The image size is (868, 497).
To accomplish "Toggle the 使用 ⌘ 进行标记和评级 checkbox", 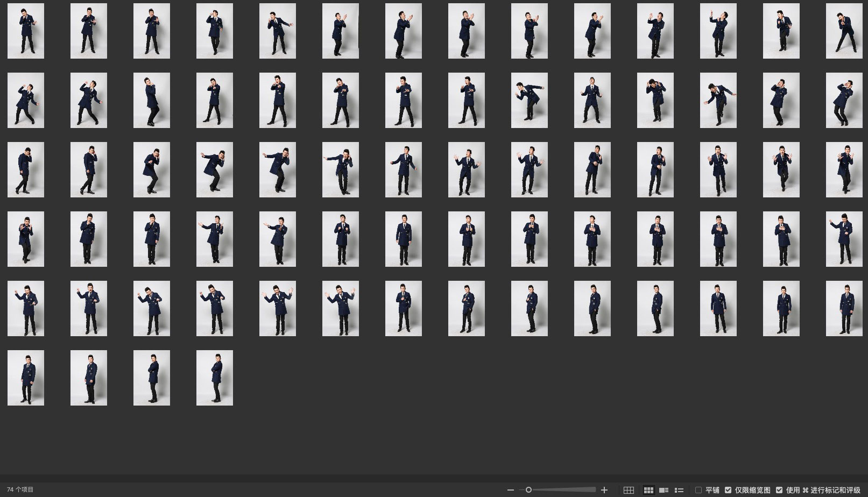I will 779,490.
